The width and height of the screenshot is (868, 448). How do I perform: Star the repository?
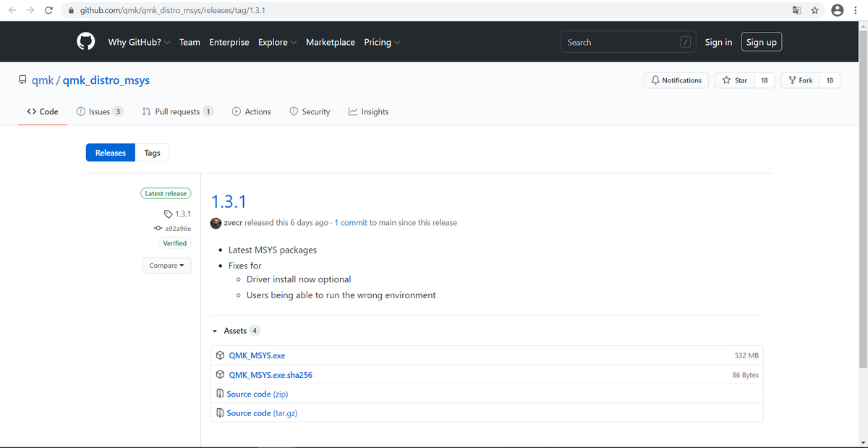734,80
